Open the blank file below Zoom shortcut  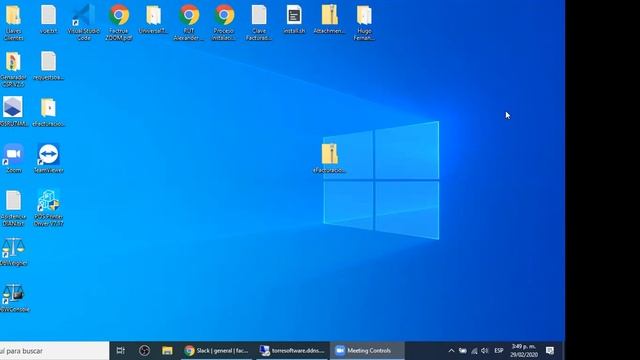13,208
